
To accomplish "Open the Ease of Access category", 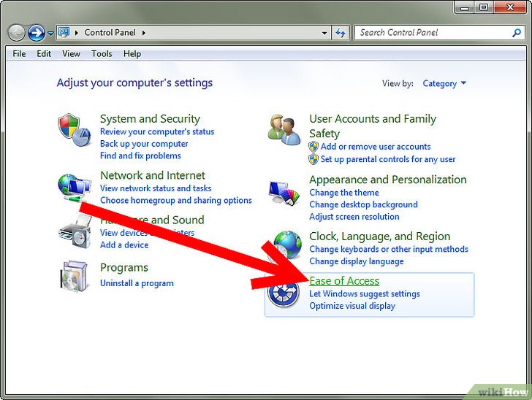I will (344, 281).
